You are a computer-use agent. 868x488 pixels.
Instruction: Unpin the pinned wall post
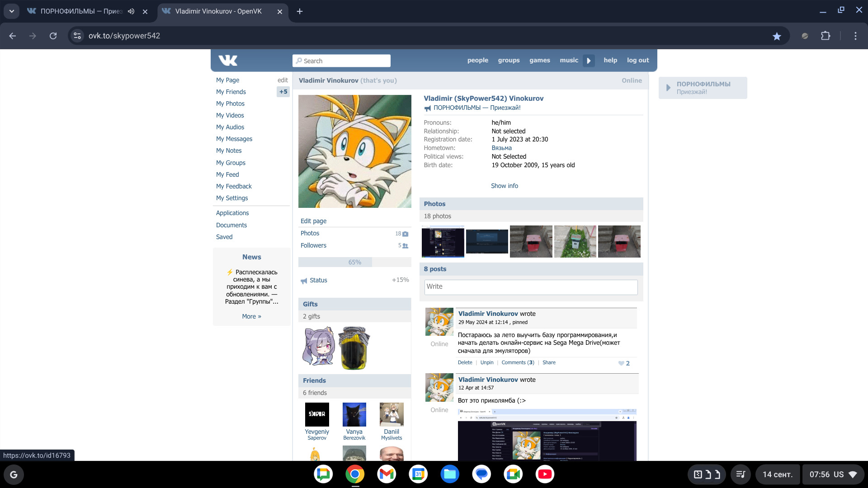coord(486,362)
